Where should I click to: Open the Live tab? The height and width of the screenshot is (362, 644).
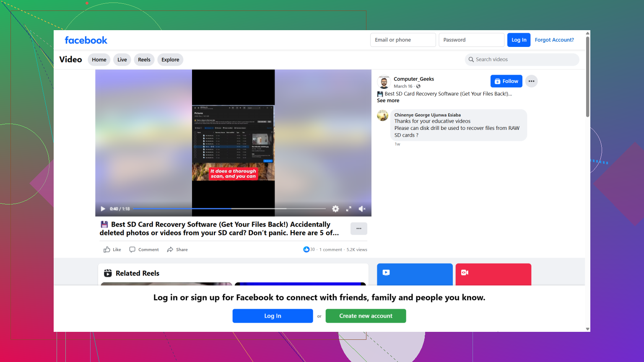pyautogui.click(x=122, y=59)
